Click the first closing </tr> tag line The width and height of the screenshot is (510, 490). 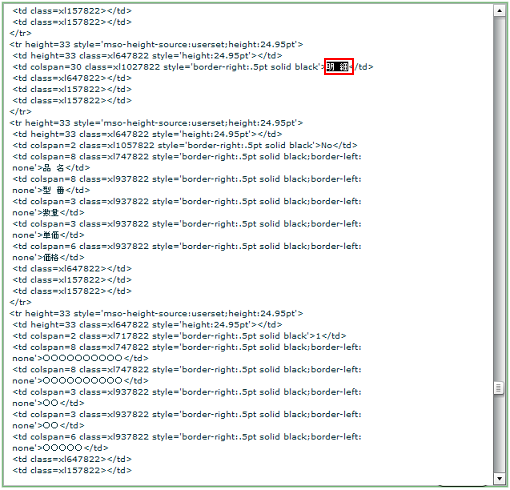click(20, 33)
